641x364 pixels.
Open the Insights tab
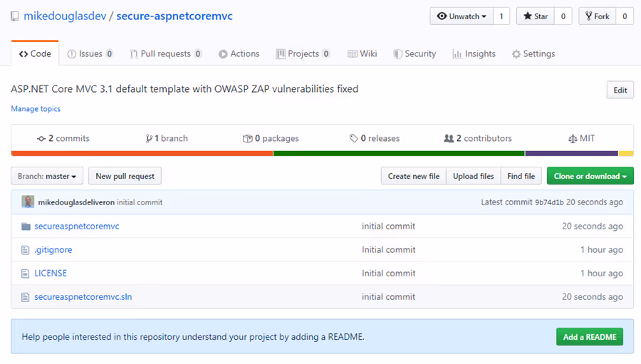click(474, 53)
